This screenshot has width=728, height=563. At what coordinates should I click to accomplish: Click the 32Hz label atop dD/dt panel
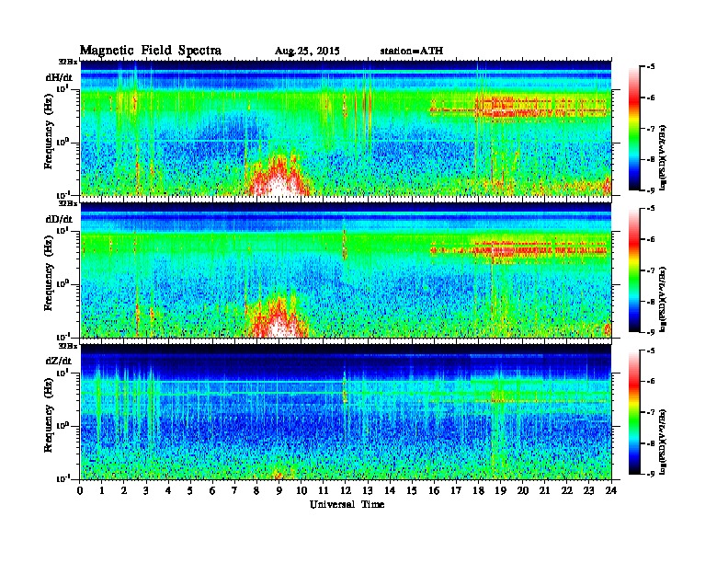(67, 203)
